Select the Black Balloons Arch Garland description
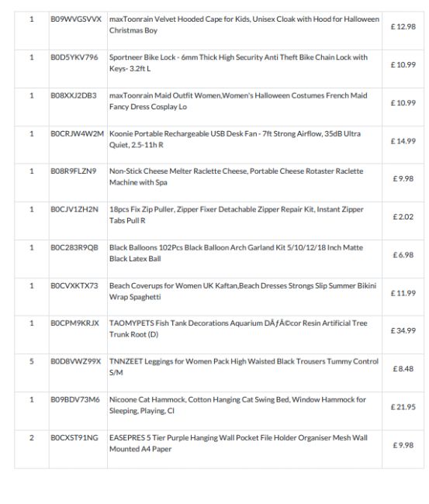This screenshot has width=429, height=504. pyautogui.click(x=236, y=254)
